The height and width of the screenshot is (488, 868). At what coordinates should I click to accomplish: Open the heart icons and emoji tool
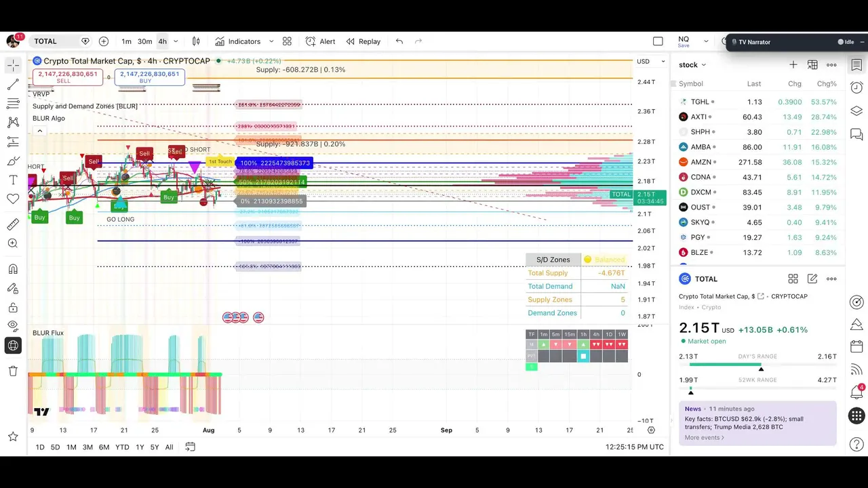pos(13,199)
